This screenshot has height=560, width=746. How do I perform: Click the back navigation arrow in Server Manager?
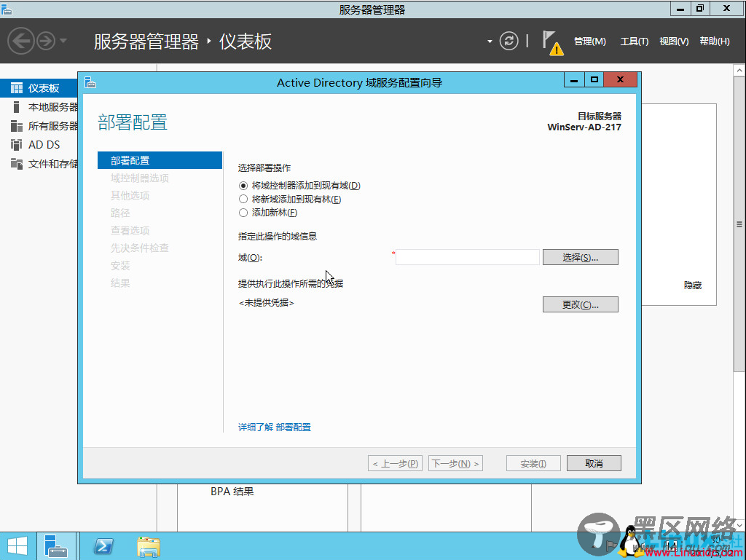(x=21, y=41)
